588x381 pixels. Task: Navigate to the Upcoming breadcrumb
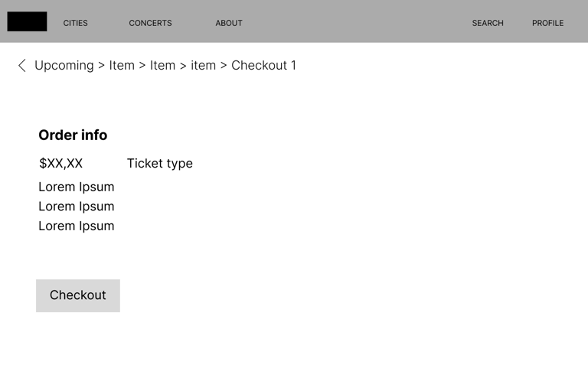click(64, 66)
